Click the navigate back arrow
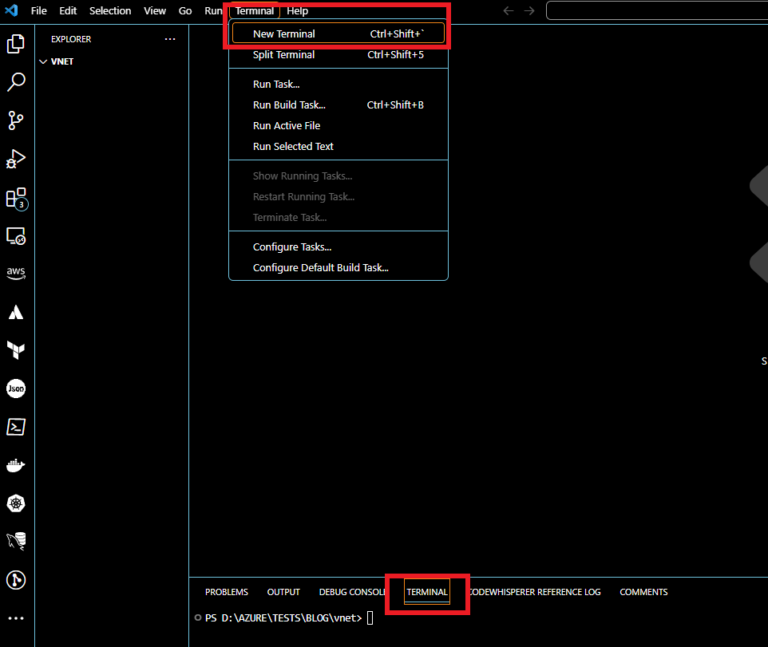The width and height of the screenshot is (768, 647). pyautogui.click(x=508, y=11)
